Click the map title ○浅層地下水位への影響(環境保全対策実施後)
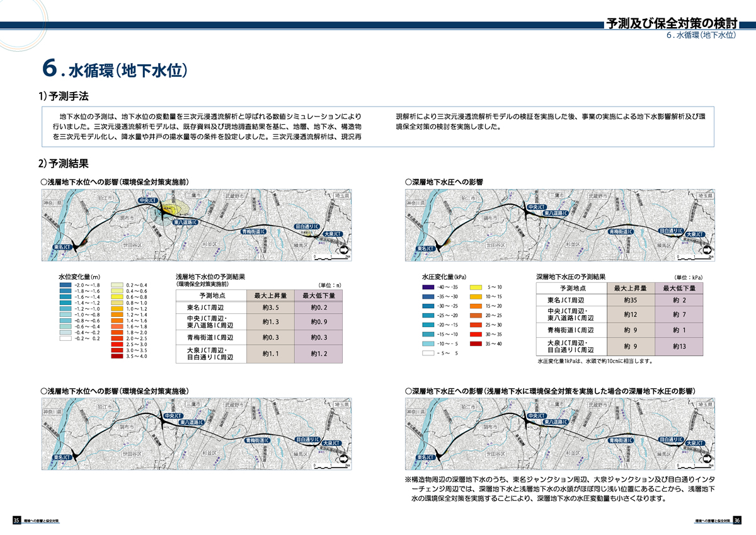Viewport: 756px width, 535px height. click(115, 391)
